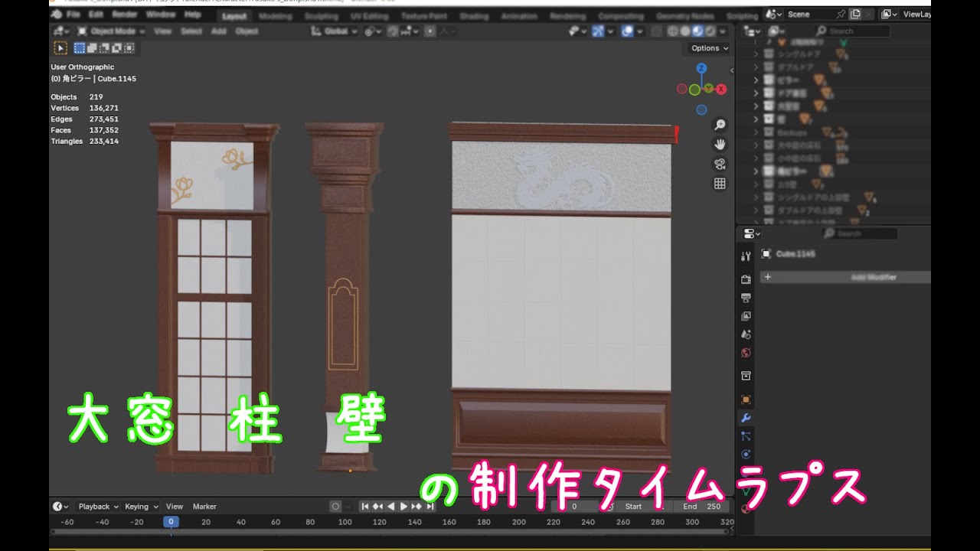Pin the scene to workspace
Viewport: 980px width, 551px height.
point(841,14)
